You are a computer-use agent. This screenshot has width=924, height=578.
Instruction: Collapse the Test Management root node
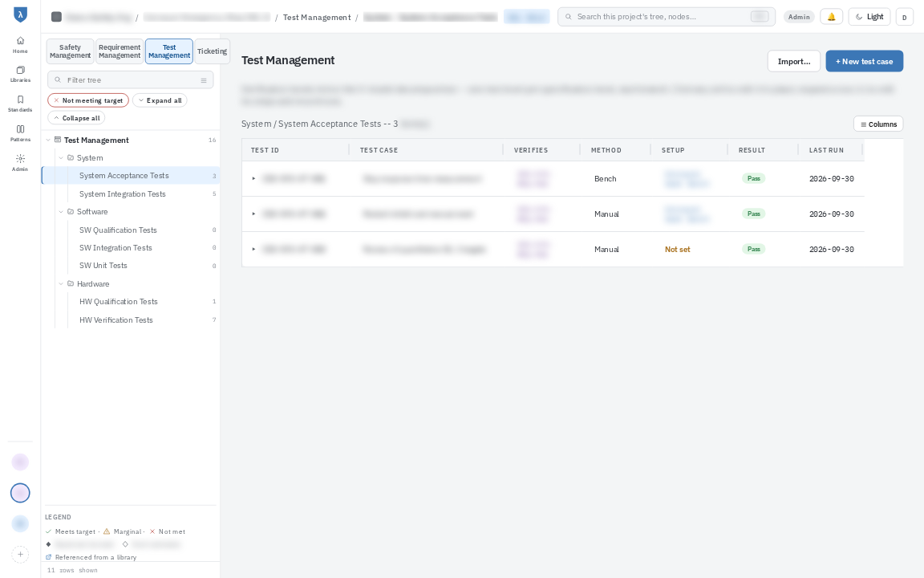click(48, 140)
